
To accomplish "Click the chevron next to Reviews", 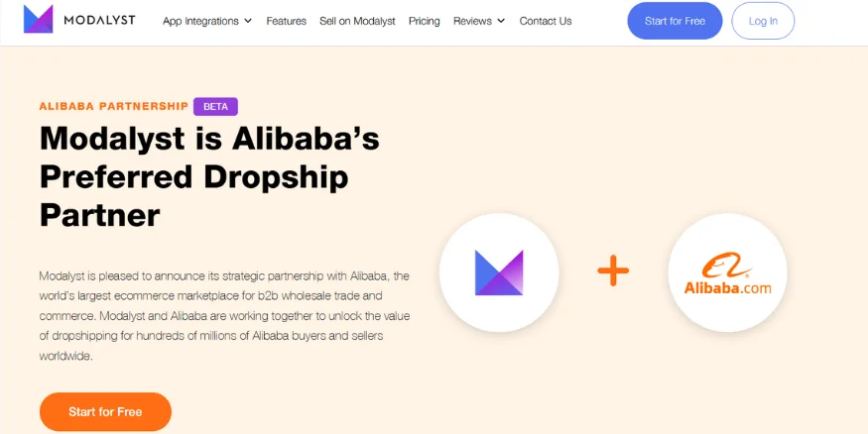I will [501, 21].
